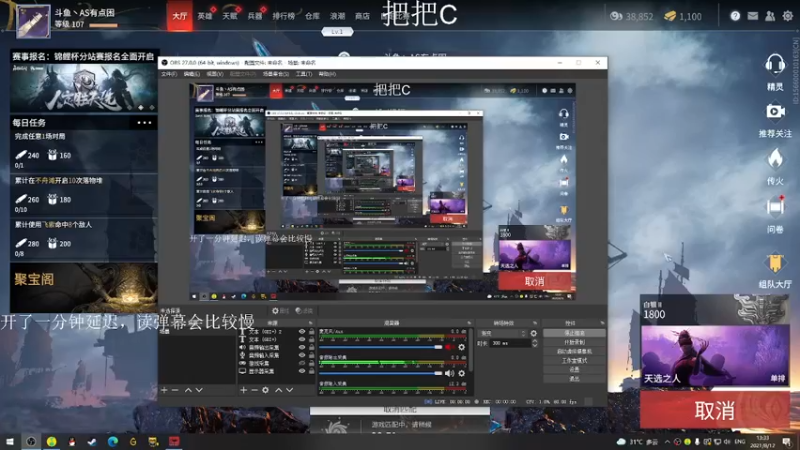Viewport: 800px width, 450px height.
Task: Switch to the 天赋 talents tab
Action: 230,16
